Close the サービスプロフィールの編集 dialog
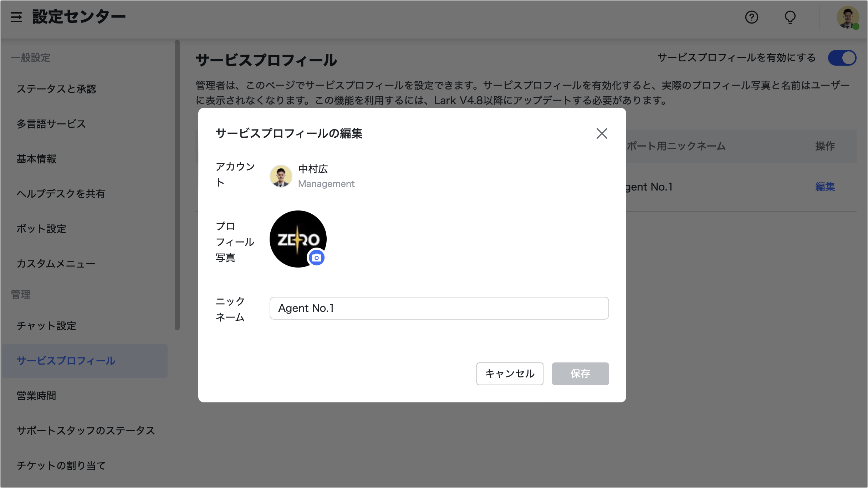The width and height of the screenshot is (868, 488). coord(602,133)
